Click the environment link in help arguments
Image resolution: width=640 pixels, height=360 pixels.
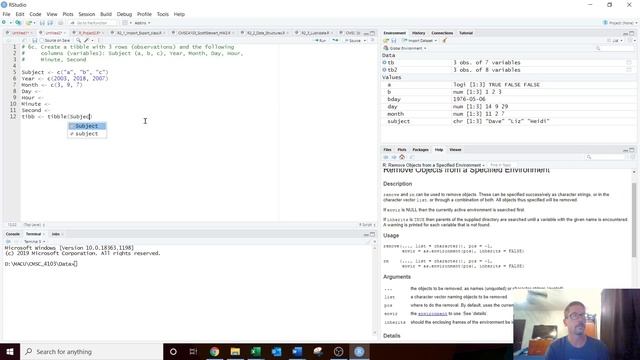[x=432, y=313]
